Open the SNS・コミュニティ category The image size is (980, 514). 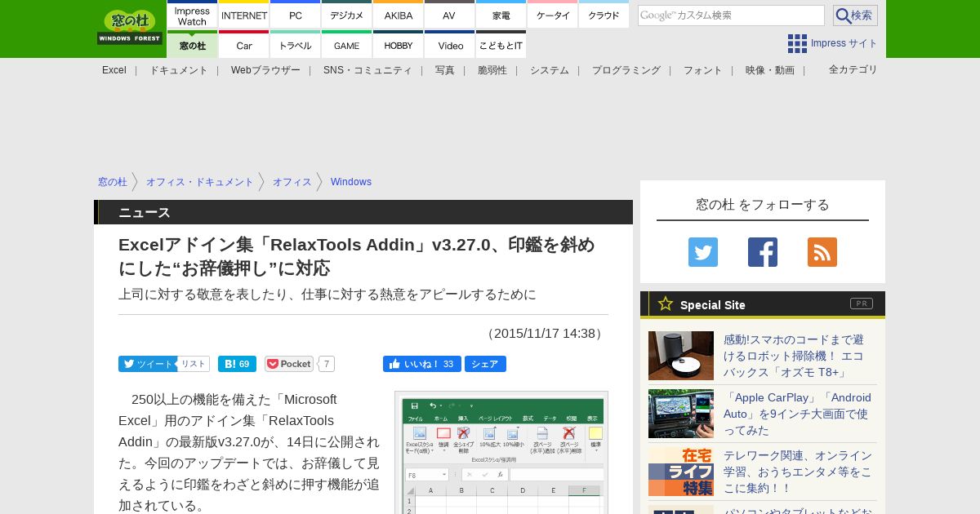tap(367, 70)
